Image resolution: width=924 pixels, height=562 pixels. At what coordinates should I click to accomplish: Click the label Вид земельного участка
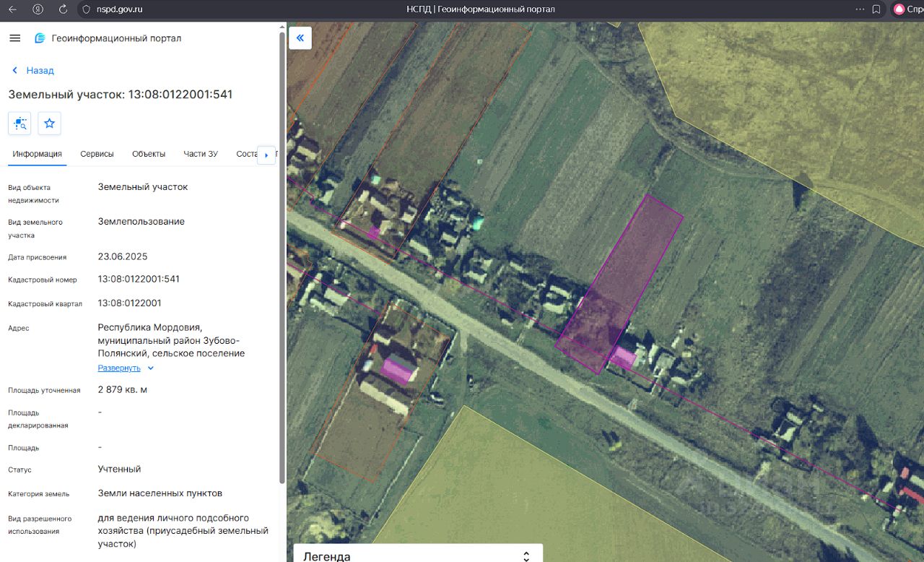coord(35,228)
